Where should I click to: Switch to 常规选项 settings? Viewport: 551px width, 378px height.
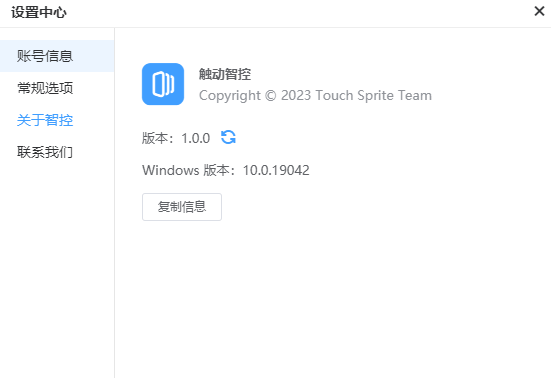(x=57, y=88)
